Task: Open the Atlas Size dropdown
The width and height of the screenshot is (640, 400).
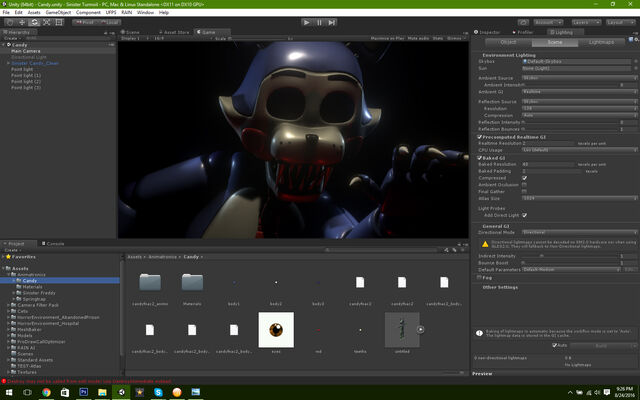Action: pos(580,198)
